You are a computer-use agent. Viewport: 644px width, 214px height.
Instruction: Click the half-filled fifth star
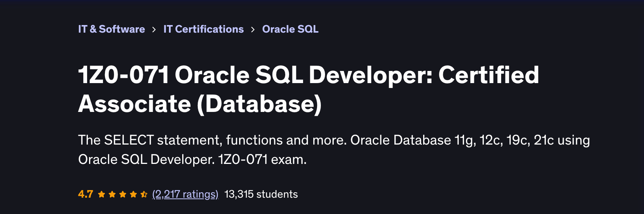tap(144, 194)
